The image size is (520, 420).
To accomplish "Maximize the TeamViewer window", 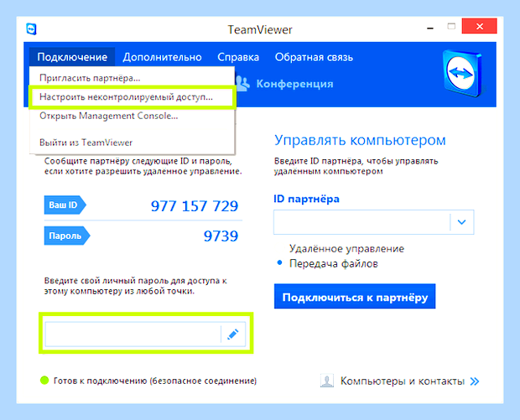I will [x=451, y=27].
